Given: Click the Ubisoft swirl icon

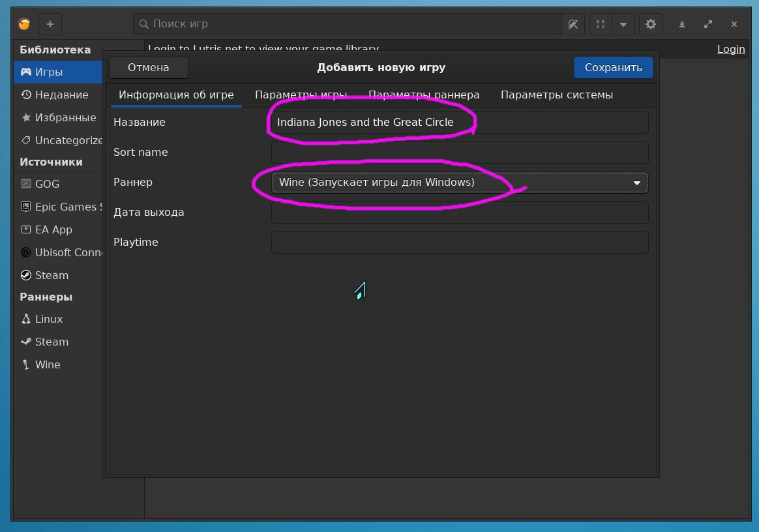Looking at the screenshot, I should pos(26,252).
